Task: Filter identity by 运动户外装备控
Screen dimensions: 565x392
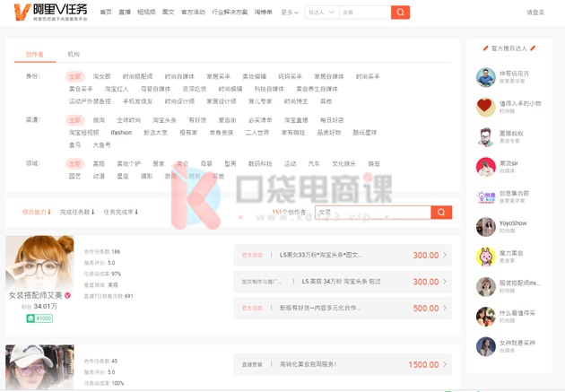Action: (x=90, y=101)
